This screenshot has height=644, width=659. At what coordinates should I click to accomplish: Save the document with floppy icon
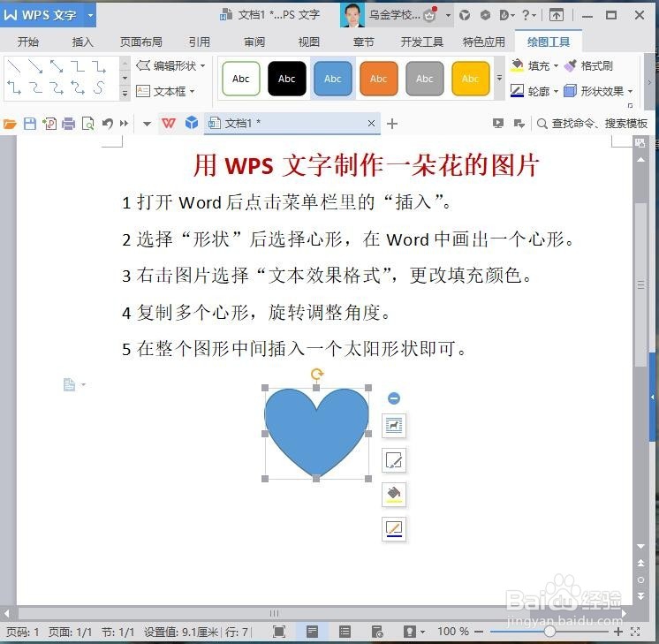(x=30, y=124)
